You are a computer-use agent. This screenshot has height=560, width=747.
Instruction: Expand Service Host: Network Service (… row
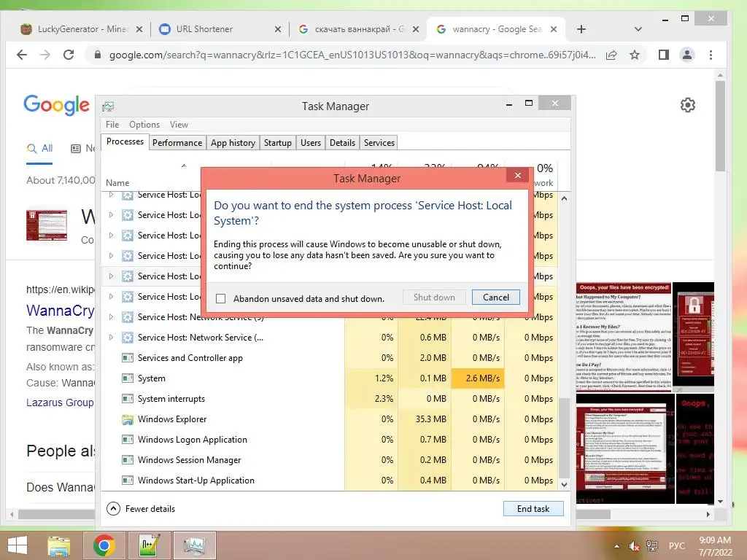pos(111,337)
